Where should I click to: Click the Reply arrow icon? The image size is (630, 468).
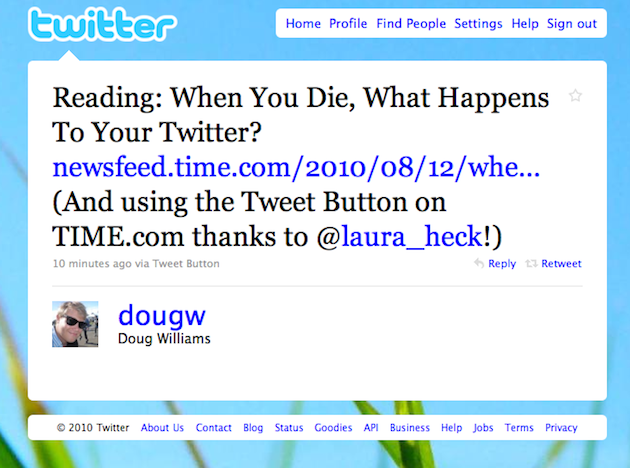point(479,264)
